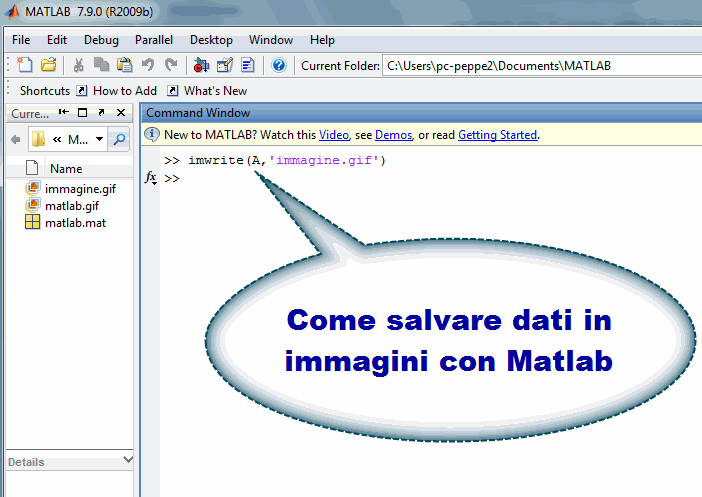This screenshot has height=497, width=702.
Task: Open the Window menu
Action: click(271, 40)
